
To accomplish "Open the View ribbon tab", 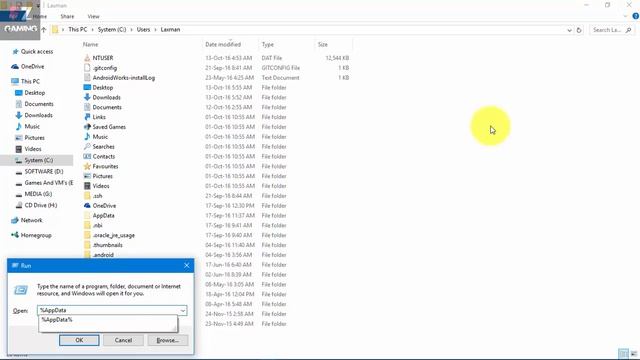I will pos(93,16).
